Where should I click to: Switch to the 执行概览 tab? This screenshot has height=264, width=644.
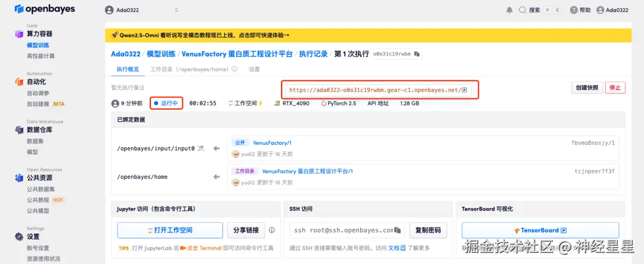(128, 69)
